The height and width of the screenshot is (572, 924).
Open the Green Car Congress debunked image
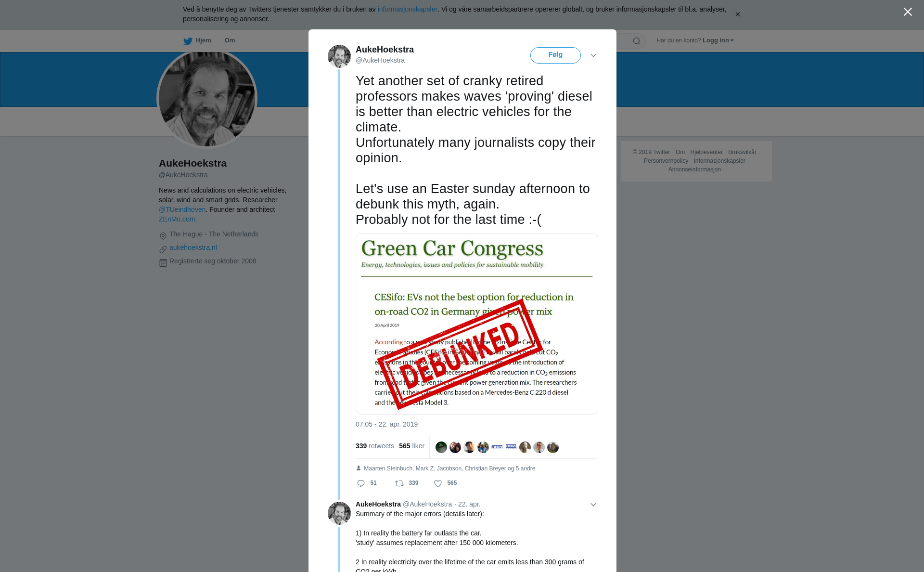click(x=477, y=324)
